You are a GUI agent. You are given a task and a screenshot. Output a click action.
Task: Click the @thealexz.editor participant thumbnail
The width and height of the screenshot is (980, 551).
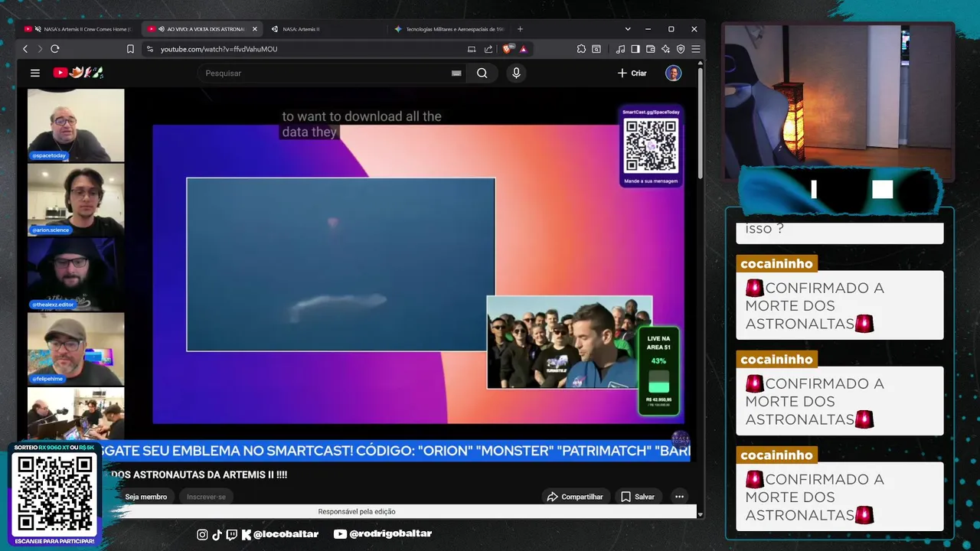[x=76, y=274]
